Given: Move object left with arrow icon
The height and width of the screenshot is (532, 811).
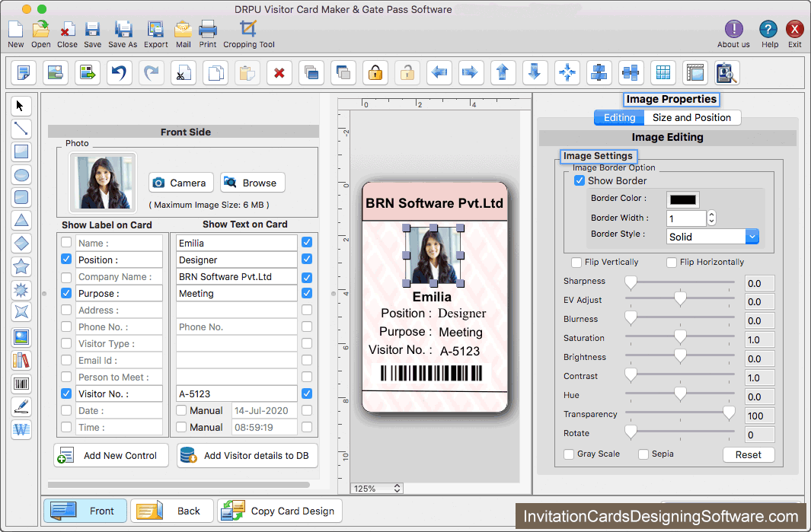Looking at the screenshot, I should pyautogui.click(x=439, y=72).
